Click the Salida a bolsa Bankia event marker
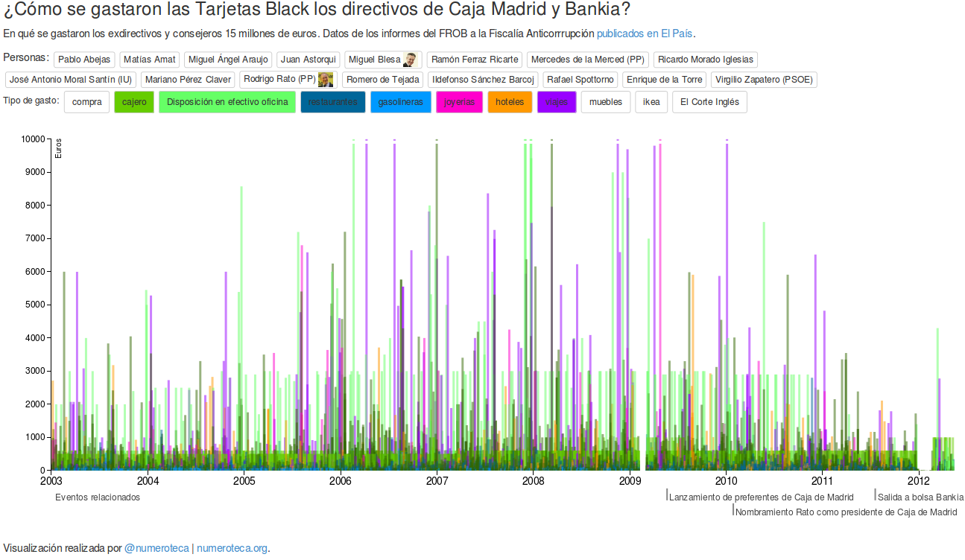Viewport: 965px width, 560px height. (920, 497)
